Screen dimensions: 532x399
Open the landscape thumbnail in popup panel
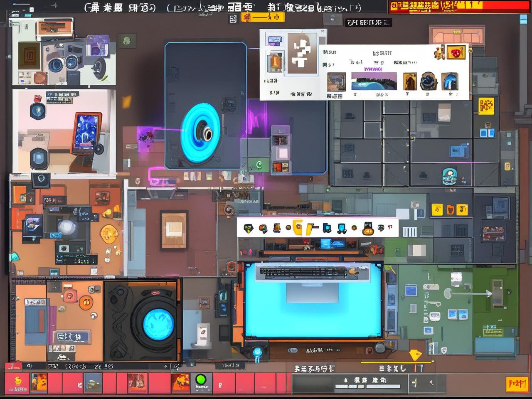click(374, 81)
